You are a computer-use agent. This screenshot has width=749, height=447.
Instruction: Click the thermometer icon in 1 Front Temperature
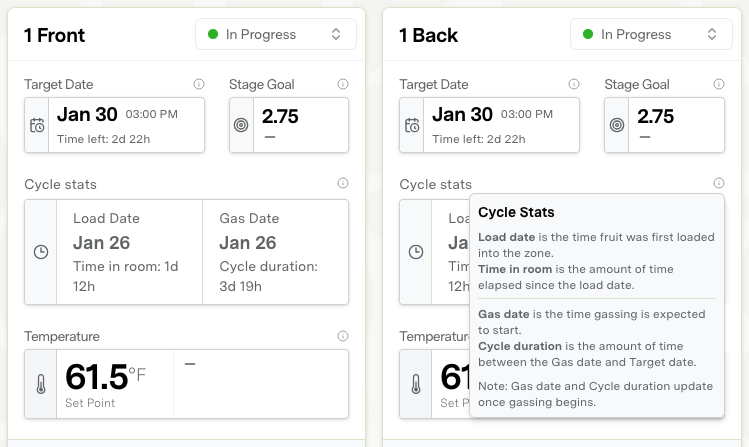point(40,384)
